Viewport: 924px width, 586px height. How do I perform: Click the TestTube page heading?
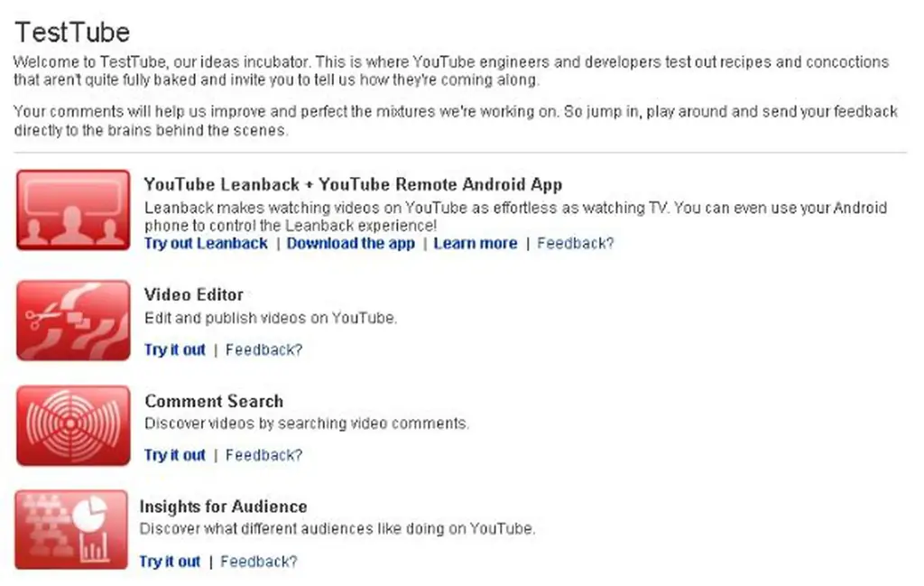72,32
